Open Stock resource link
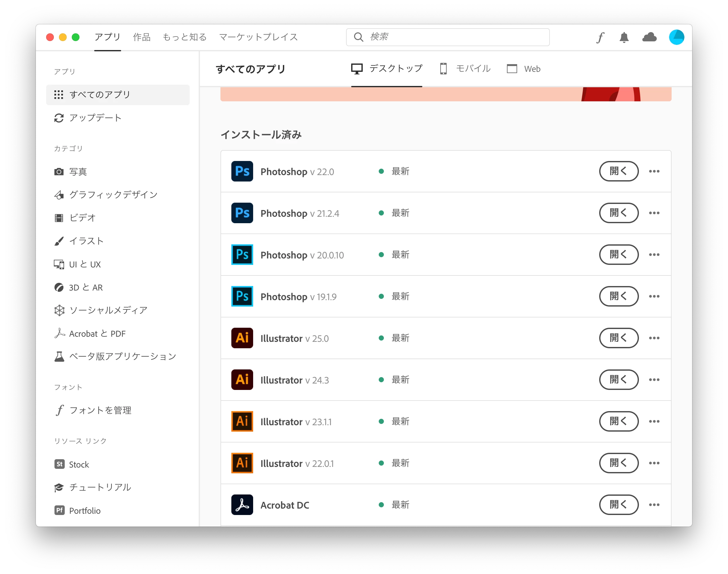The width and height of the screenshot is (728, 574). click(79, 464)
